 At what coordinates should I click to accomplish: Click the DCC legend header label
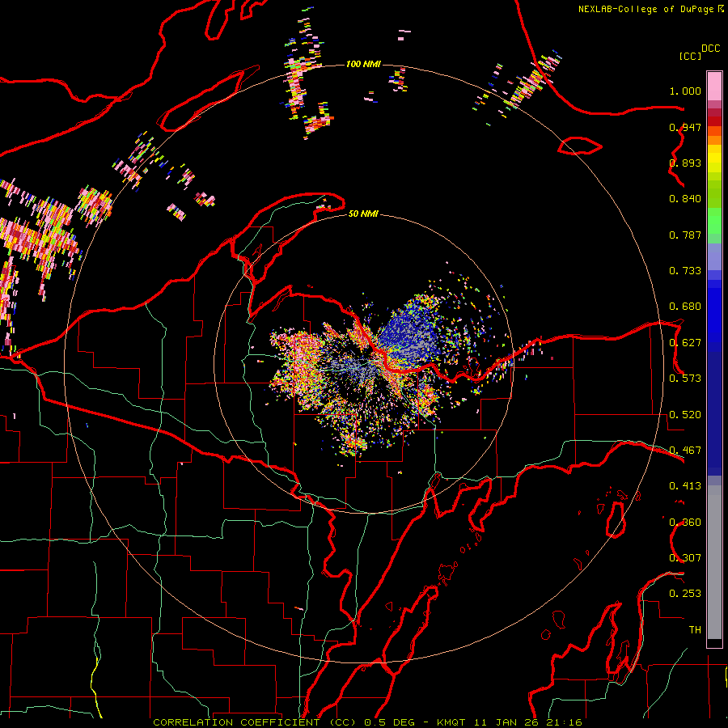(711, 49)
